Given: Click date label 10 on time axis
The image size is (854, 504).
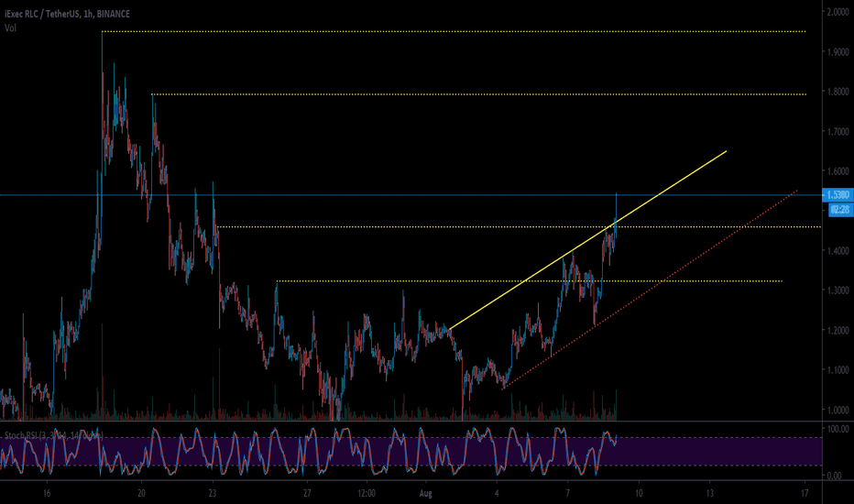Looking at the screenshot, I should click(x=639, y=494).
